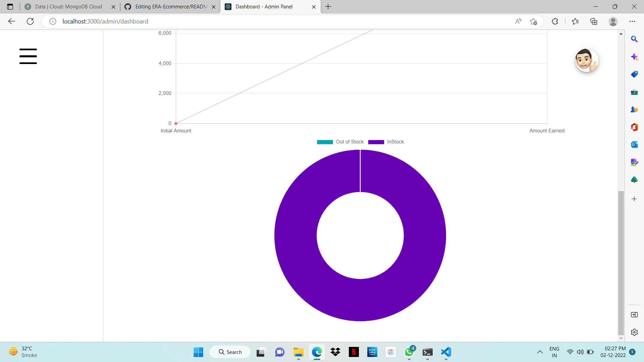Toggle the Out of Stock legend entry
Screen dimensions: 644x362
coord(340,142)
